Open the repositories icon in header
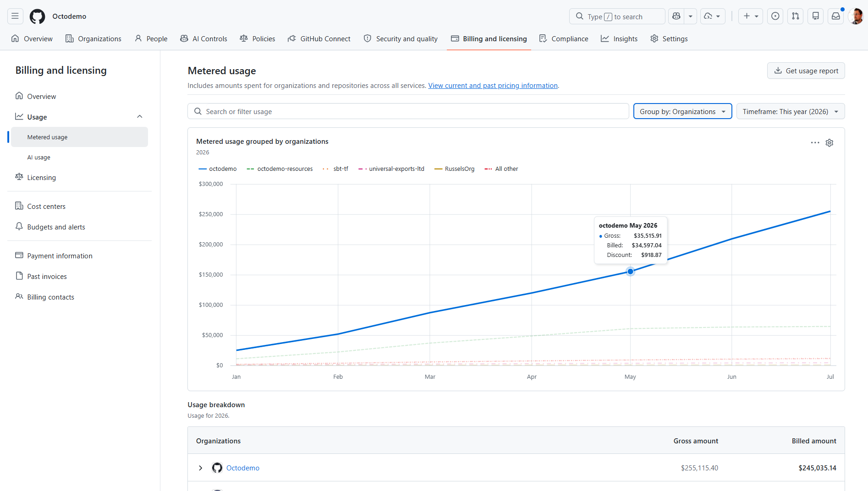The image size is (868, 491). (816, 16)
